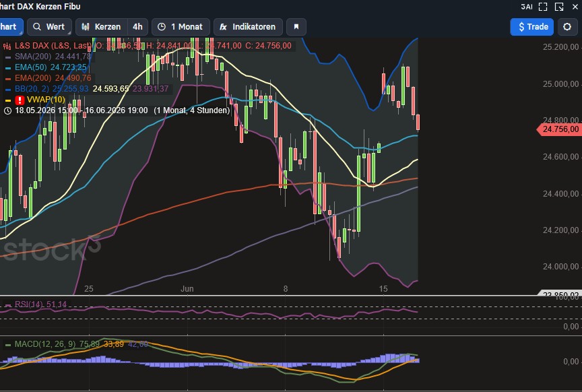Viewport: 582px width, 392px height.
Task: Click the magnifier icon in Wert
Action: pyautogui.click(x=37, y=27)
